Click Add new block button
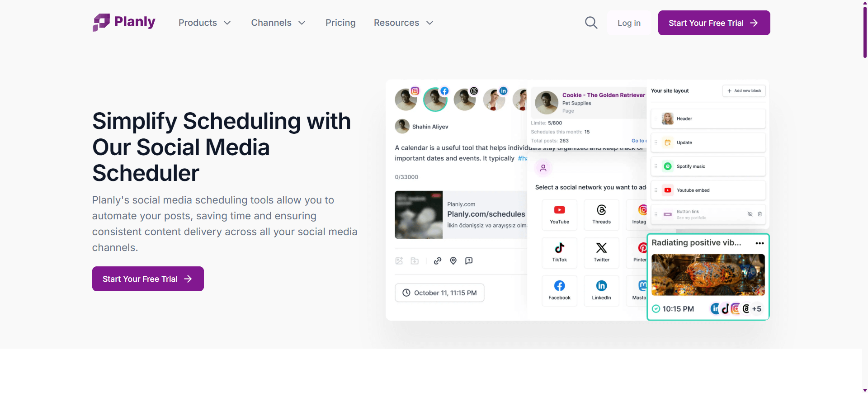 [x=744, y=91]
